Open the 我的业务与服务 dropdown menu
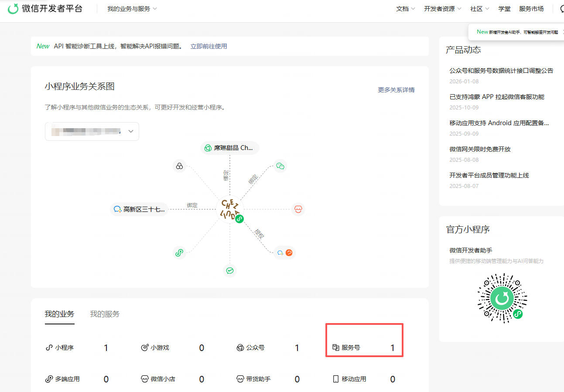Screen dimensions: 564x392 pyautogui.click(x=132, y=9)
